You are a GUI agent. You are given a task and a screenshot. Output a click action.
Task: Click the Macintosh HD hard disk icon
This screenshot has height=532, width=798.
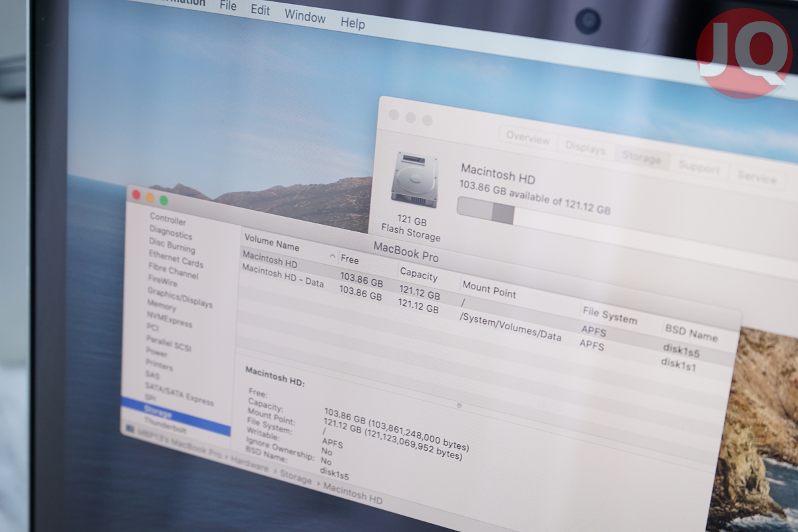[x=414, y=180]
